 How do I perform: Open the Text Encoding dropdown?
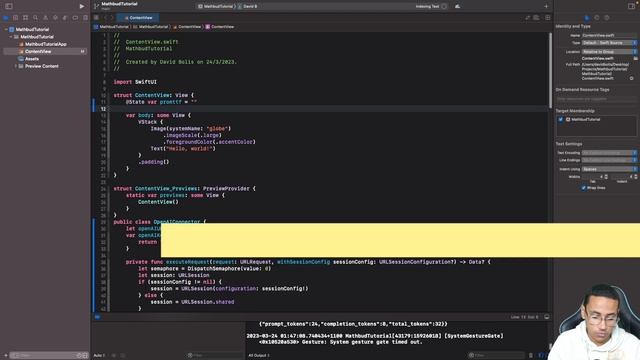609,153
